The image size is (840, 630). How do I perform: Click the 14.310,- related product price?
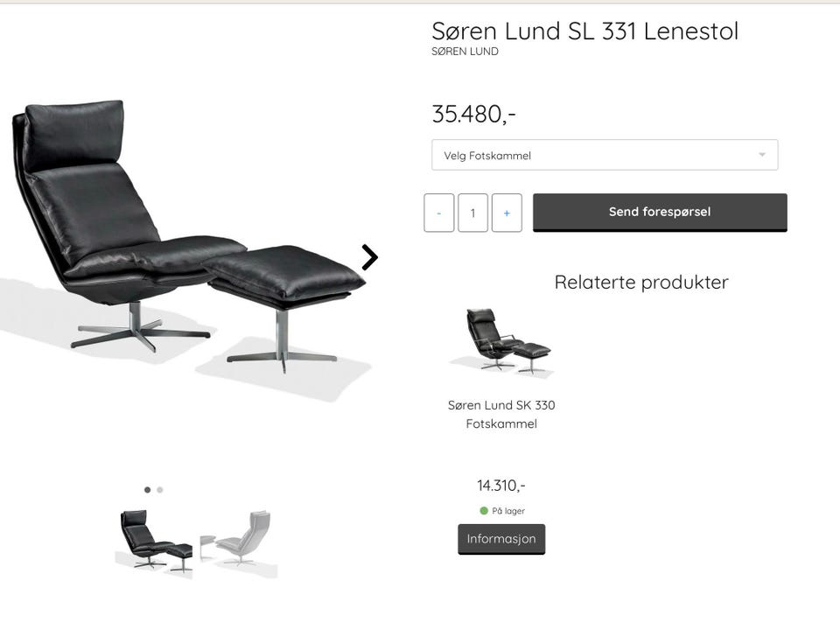tap(501, 486)
